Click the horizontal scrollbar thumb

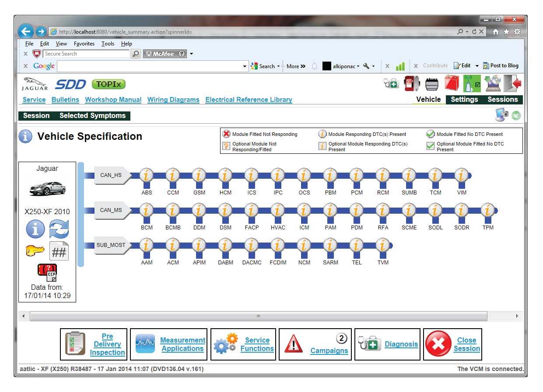(258, 316)
